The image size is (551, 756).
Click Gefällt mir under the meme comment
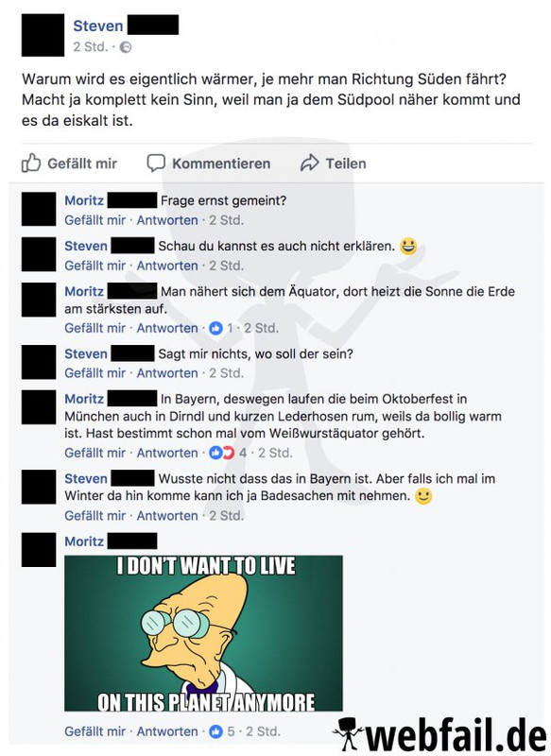pyautogui.click(x=95, y=731)
